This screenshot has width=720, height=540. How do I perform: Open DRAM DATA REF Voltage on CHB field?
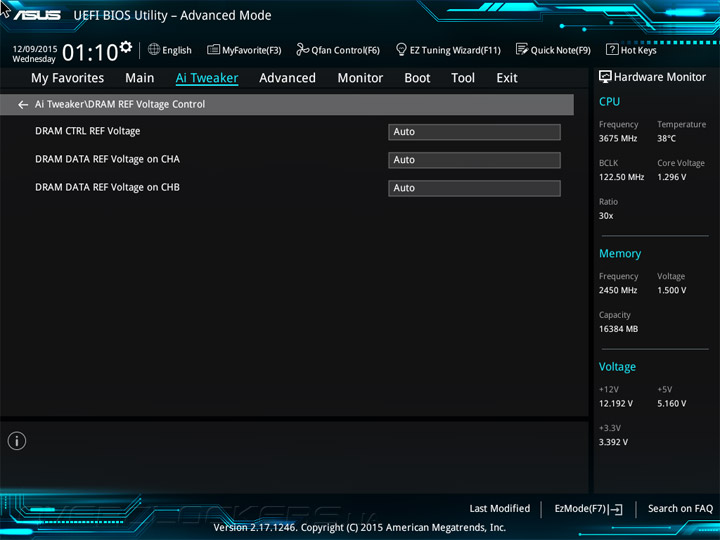click(x=474, y=188)
